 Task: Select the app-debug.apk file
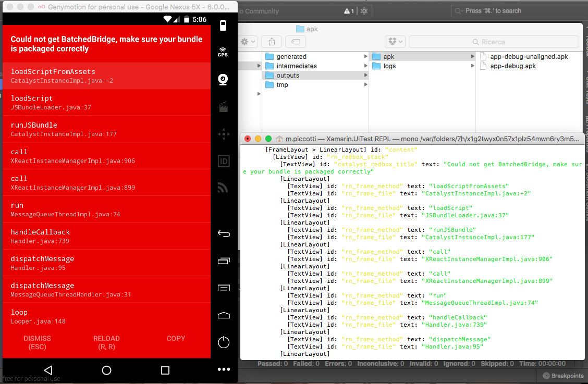coord(512,66)
